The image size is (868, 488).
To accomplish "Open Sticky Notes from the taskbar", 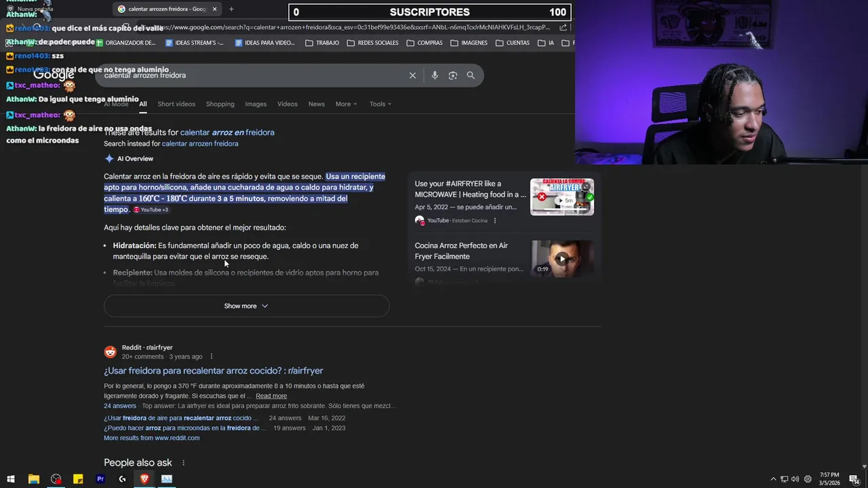I will click(78, 479).
